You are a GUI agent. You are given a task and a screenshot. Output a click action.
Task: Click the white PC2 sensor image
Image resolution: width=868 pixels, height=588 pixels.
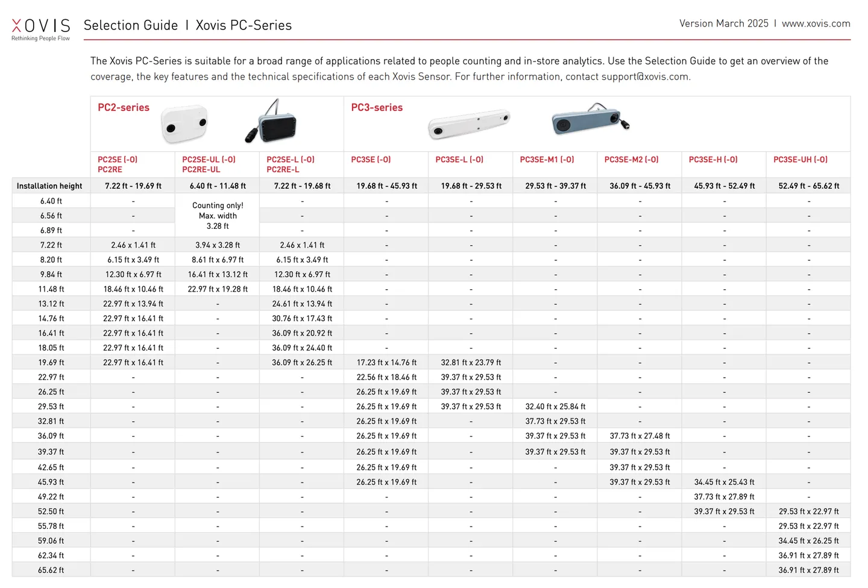(184, 124)
